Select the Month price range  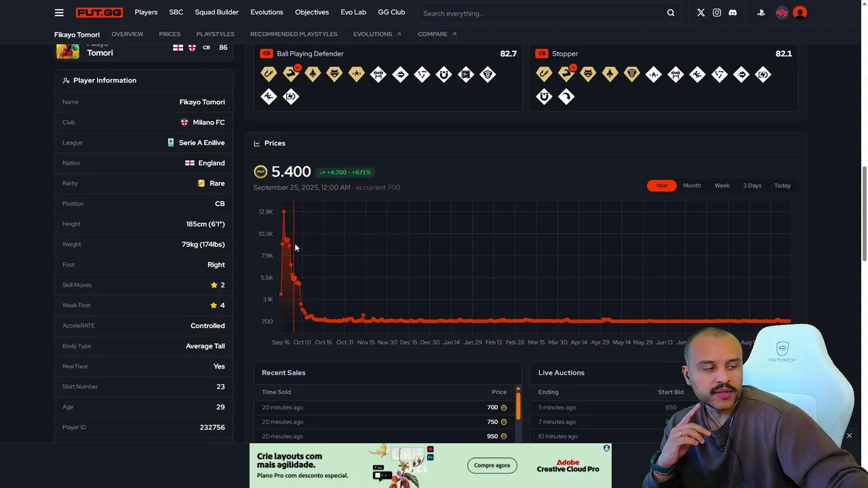(x=692, y=186)
